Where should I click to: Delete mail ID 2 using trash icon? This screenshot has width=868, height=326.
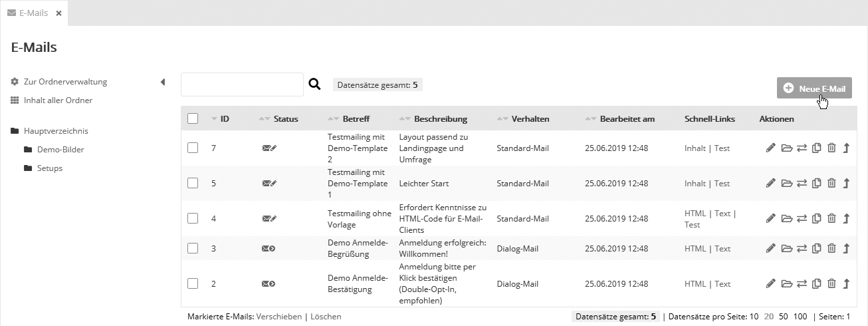point(831,283)
